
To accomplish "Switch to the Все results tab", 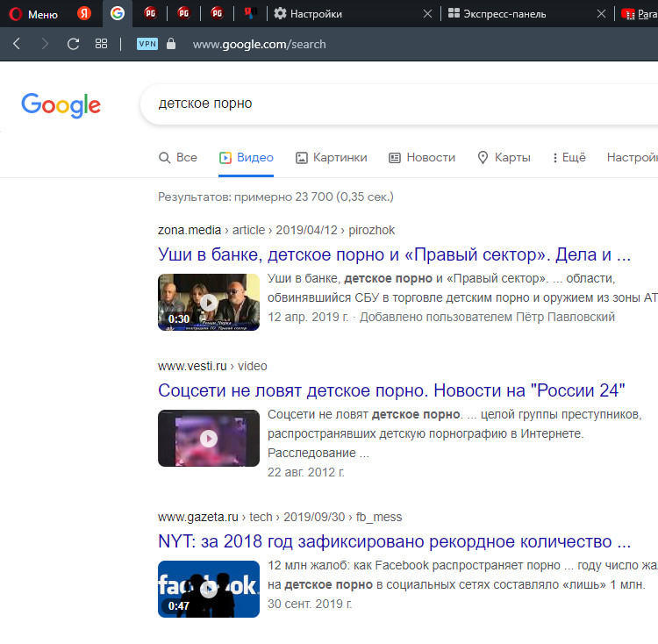I will pyautogui.click(x=178, y=157).
